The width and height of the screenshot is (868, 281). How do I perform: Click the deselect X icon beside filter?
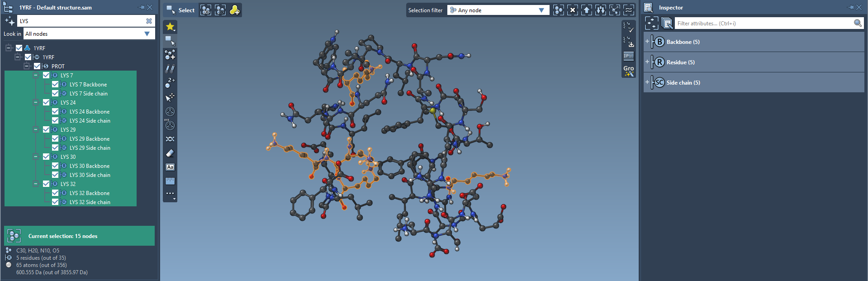click(573, 10)
